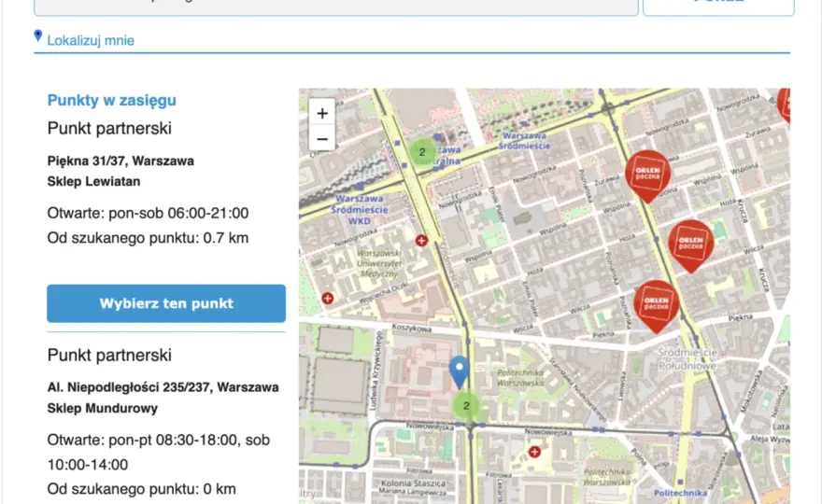Click the hospital cross icon near Uniwersytet Medyczny

click(x=421, y=241)
